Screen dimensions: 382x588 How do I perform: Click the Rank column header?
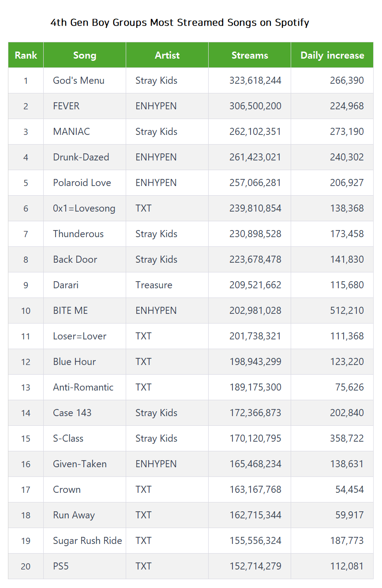pyautogui.click(x=26, y=55)
